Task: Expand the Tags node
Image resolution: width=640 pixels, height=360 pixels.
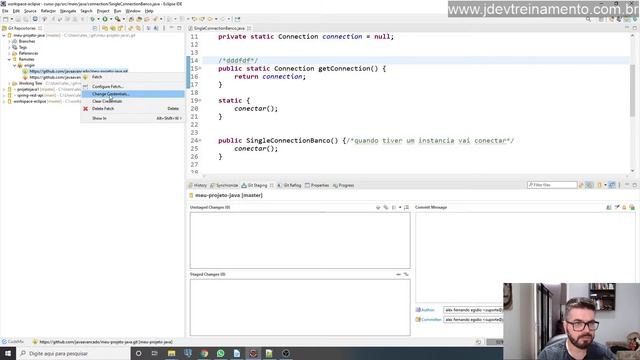Action: 9,47
